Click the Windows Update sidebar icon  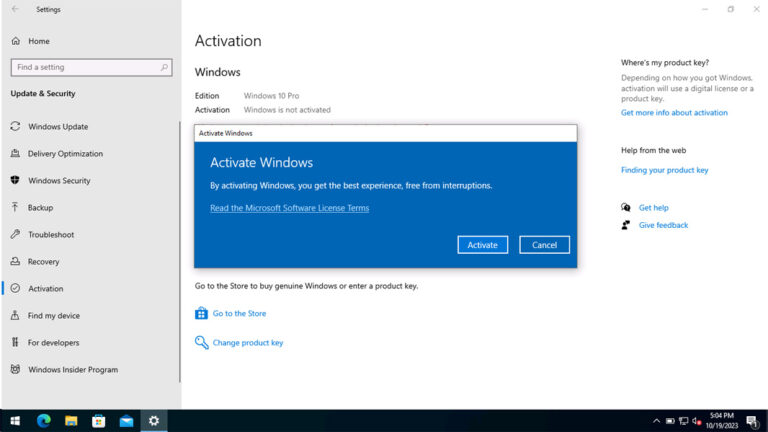point(15,127)
